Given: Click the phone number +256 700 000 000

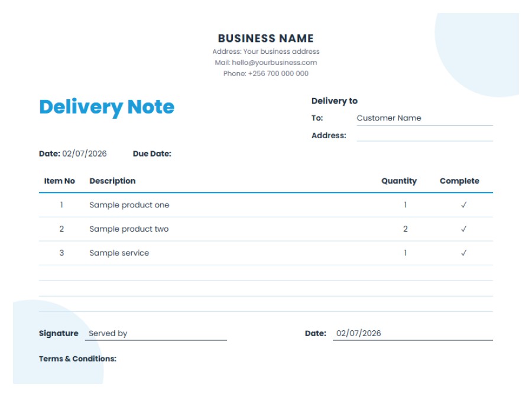Looking at the screenshot, I should tap(278, 74).
